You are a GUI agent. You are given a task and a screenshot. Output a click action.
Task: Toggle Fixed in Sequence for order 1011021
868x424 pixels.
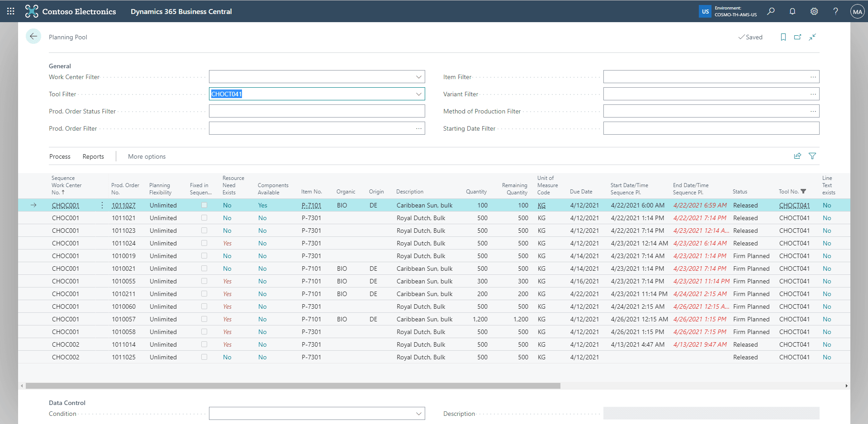click(x=204, y=218)
